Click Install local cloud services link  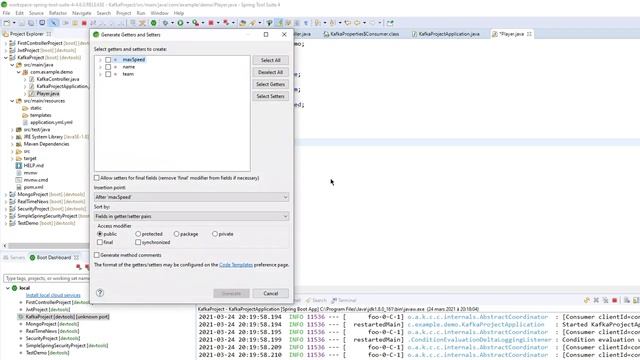[53, 295]
